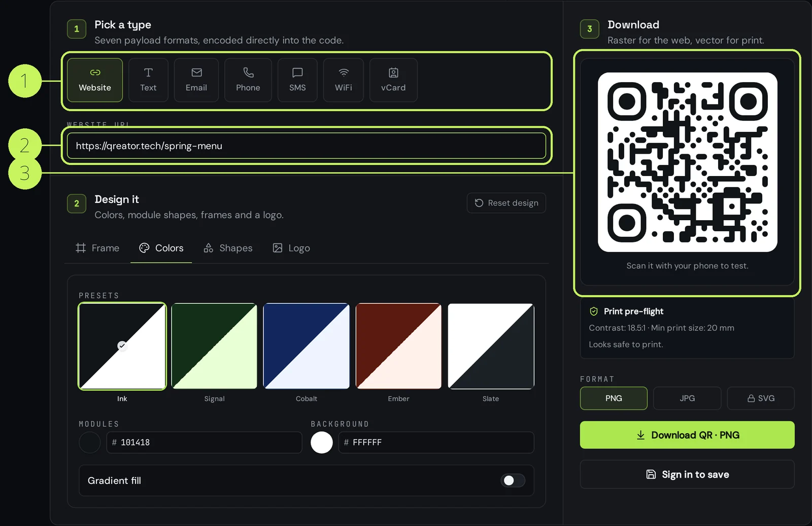Click the Print pre-flight shield icon
The height and width of the screenshot is (526, 812).
click(x=594, y=311)
